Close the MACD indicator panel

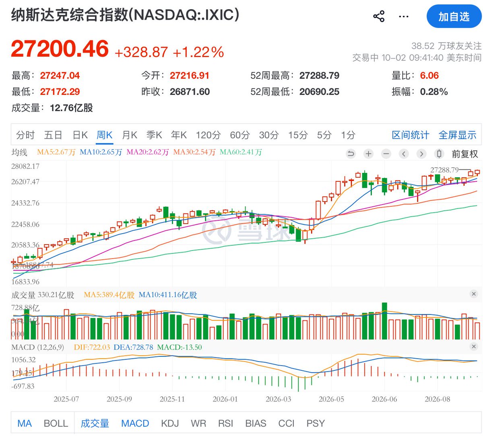[x=474, y=346]
